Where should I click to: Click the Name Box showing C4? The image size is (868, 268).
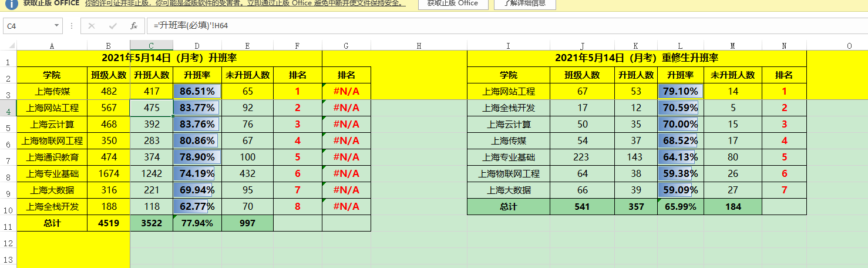click(28, 26)
